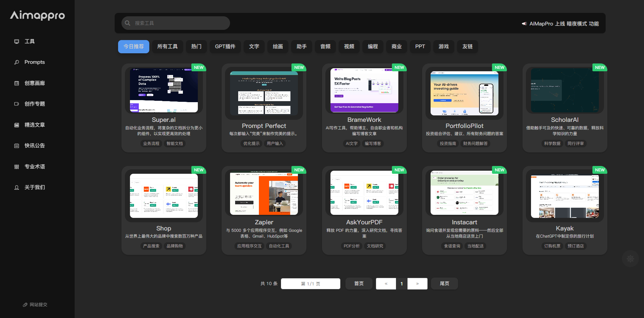Select the 今日推荐 tab
Screen dimensions: 644x318
pyautogui.click(x=133, y=46)
